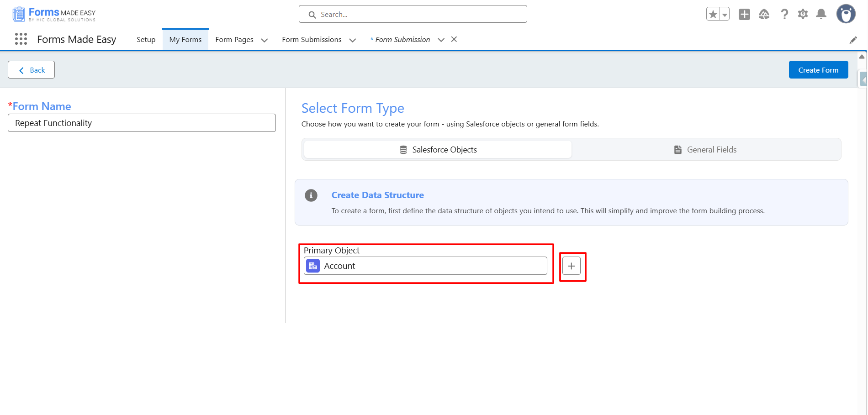Open the Setup gear icon

(803, 14)
